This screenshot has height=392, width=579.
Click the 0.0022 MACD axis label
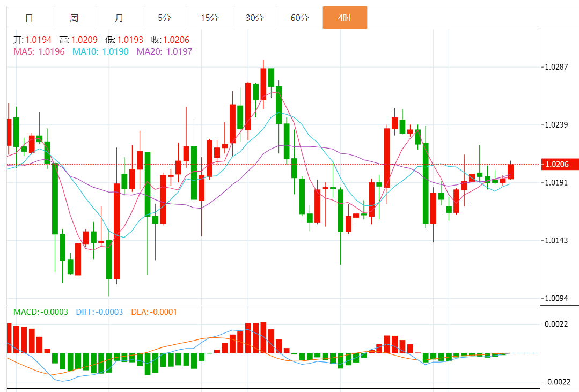tap(556, 324)
